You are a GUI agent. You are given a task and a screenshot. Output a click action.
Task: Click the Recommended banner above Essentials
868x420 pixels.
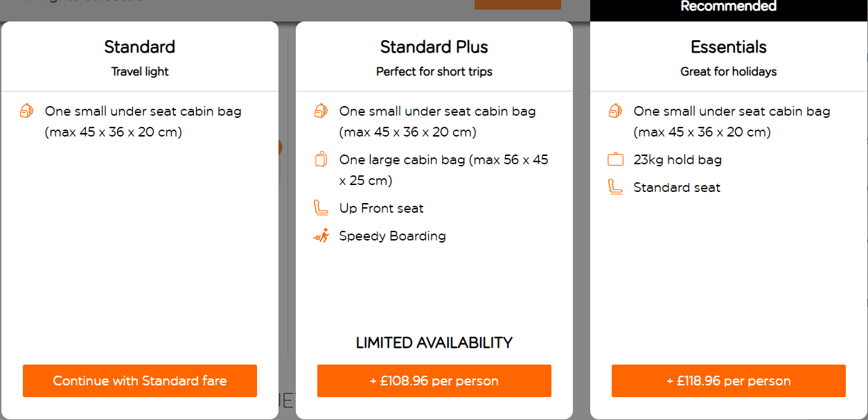[728, 6]
